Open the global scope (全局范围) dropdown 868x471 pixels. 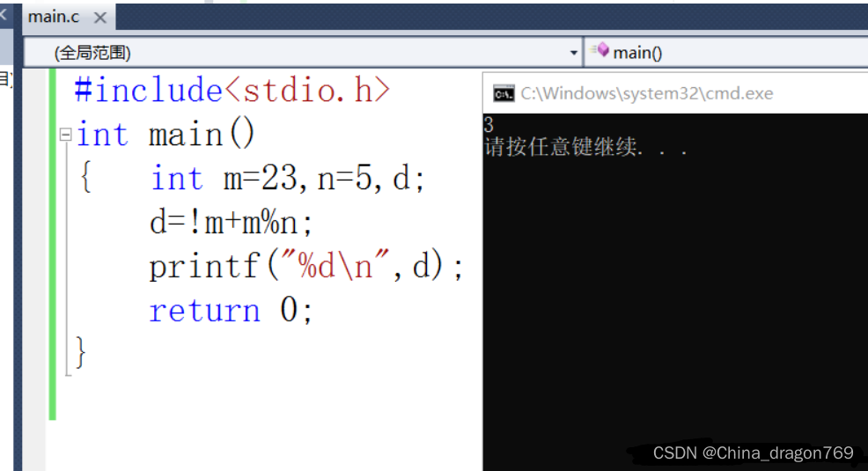[x=304, y=53]
